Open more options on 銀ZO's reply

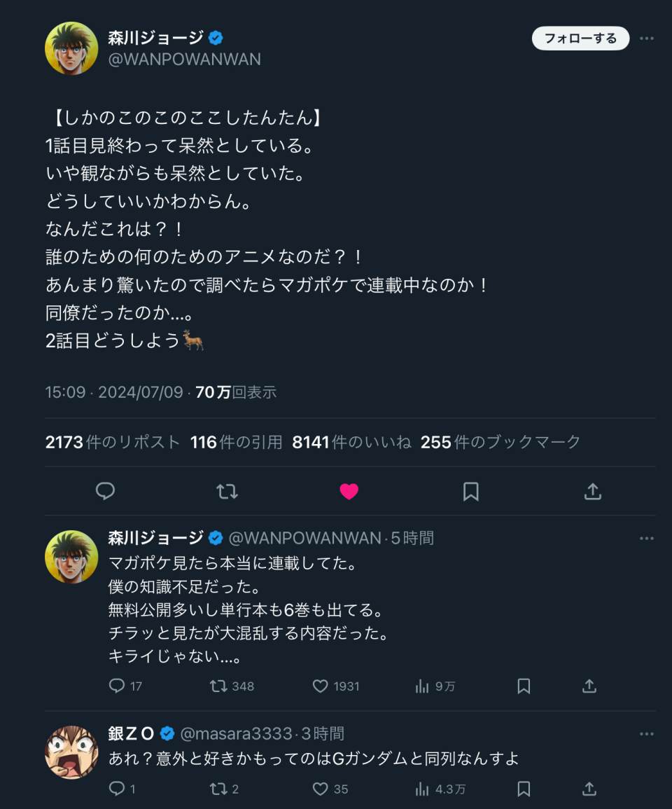point(647,733)
